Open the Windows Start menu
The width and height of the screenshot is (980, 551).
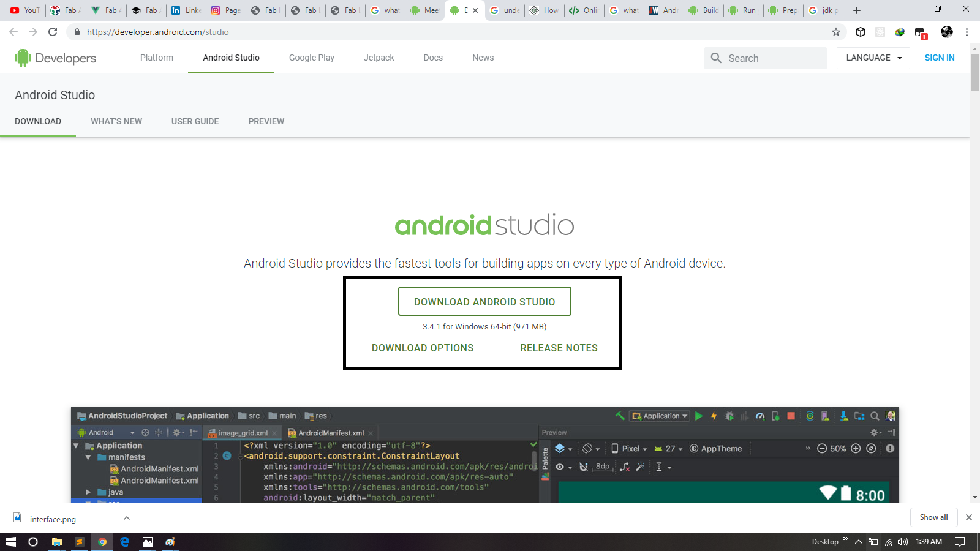(11, 542)
